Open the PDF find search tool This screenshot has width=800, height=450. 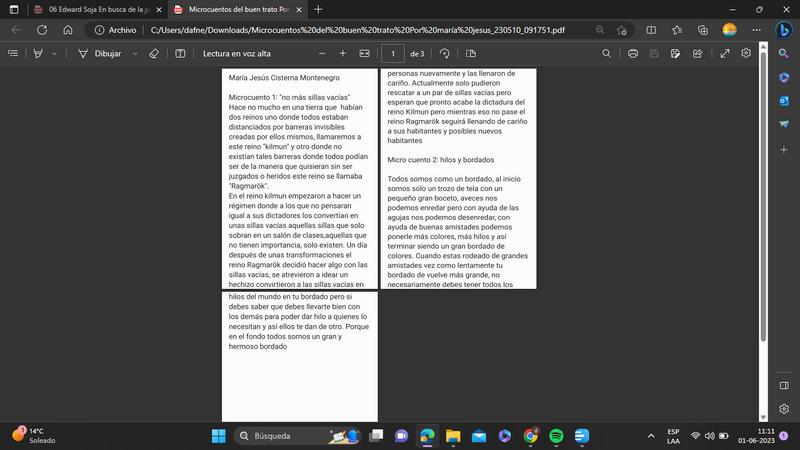click(x=606, y=53)
